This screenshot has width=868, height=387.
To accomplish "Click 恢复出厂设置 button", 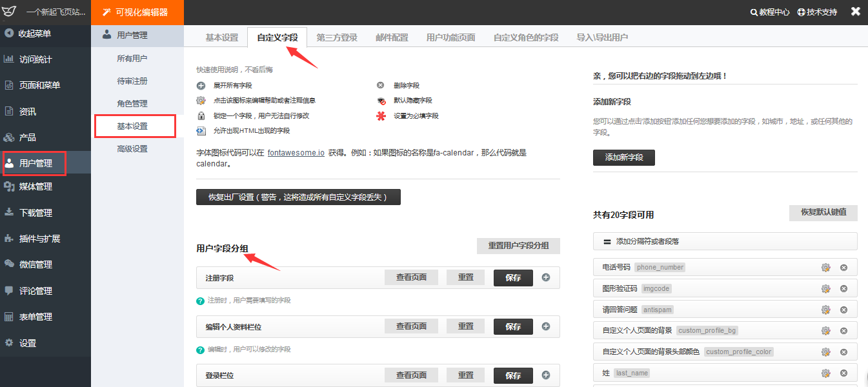I will click(298, 197).
